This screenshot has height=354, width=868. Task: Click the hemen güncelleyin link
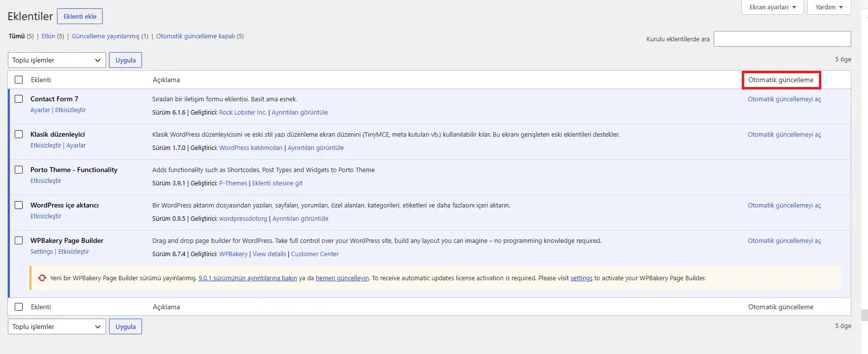(342, 278)
